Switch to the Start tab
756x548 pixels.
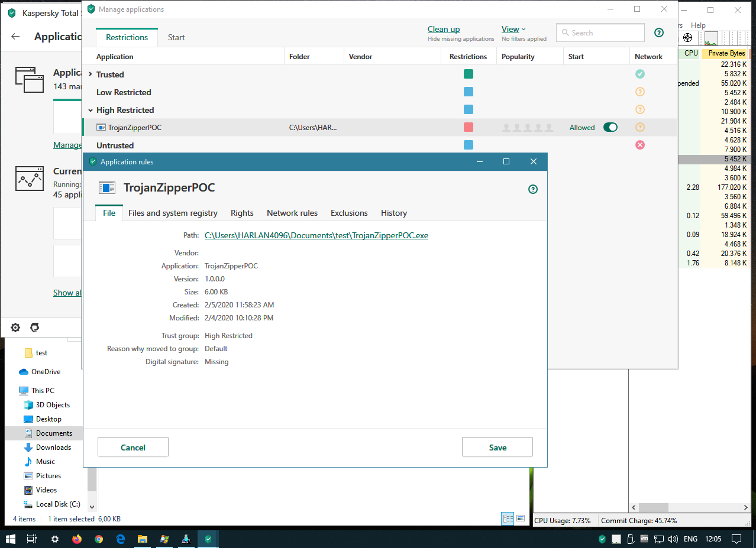click(176, 37)
